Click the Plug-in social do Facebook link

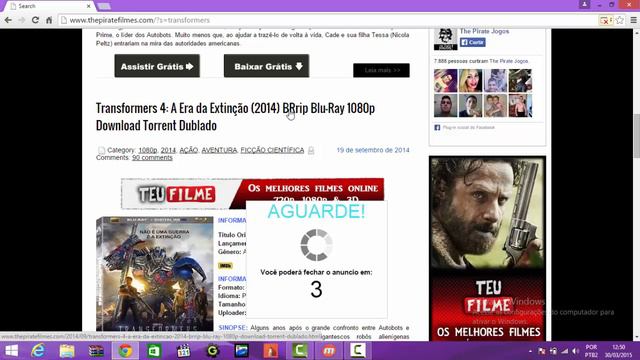(x=468, y=128)
